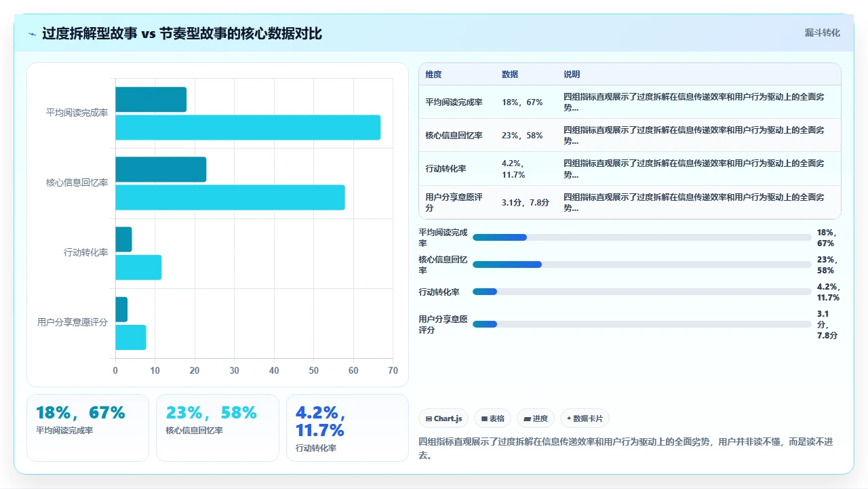Click the light cyan bar for 核心信息回忆率

click(230, 197)
